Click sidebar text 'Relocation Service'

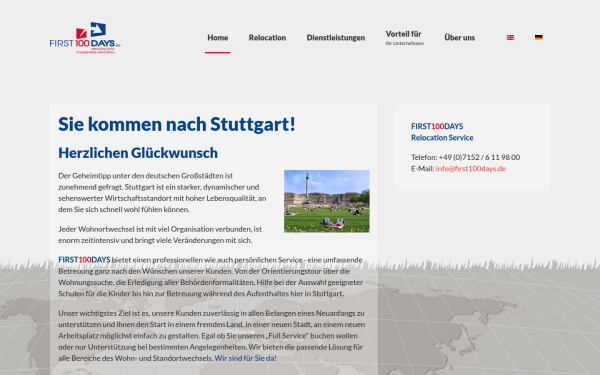tap(442, 138)
